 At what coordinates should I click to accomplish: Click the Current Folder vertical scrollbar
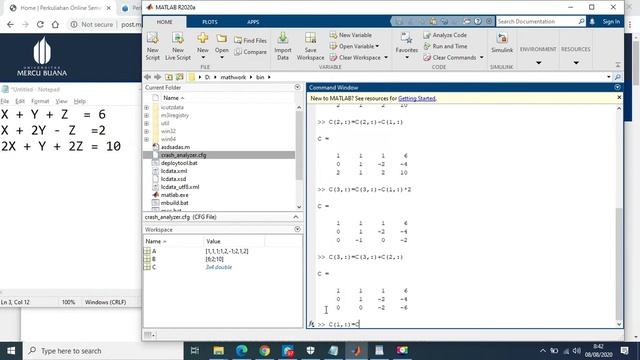[299, 146]
